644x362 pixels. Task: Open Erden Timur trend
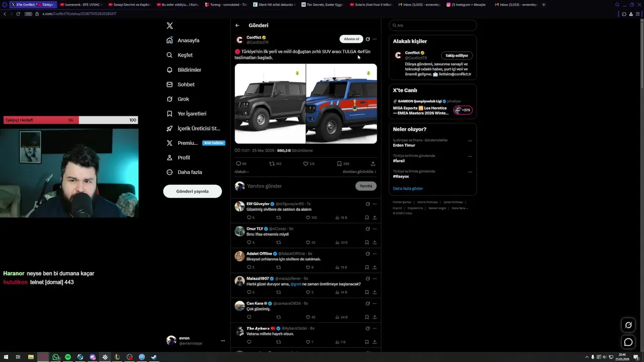[404, 145]
